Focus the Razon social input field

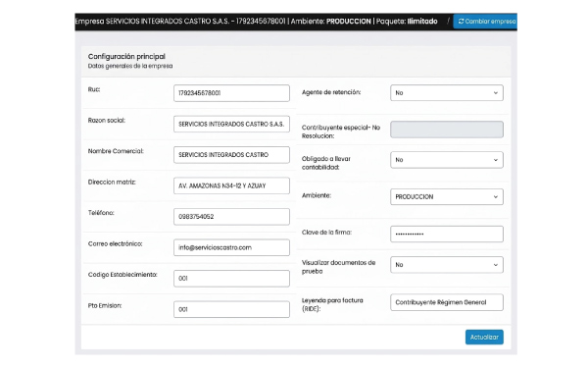(x=231, y=124)
